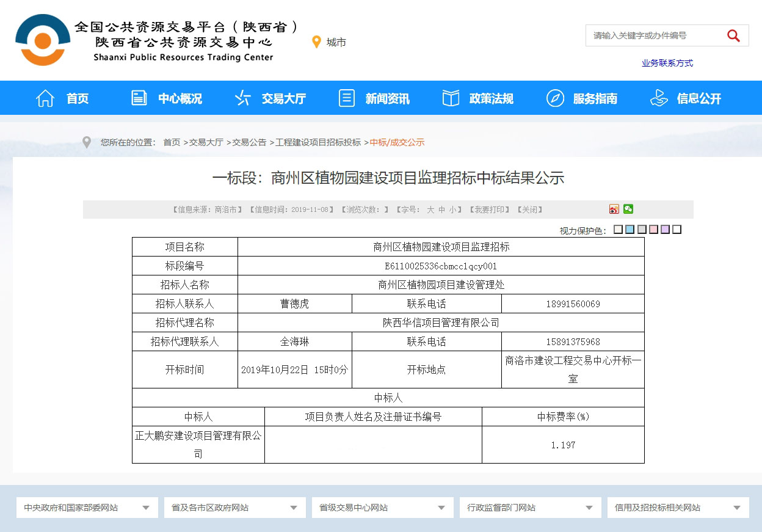The height and width of the screenshot is (532, 762).
Task: Open 新闻资讯 in navigation bar
Action: (387, 98)
